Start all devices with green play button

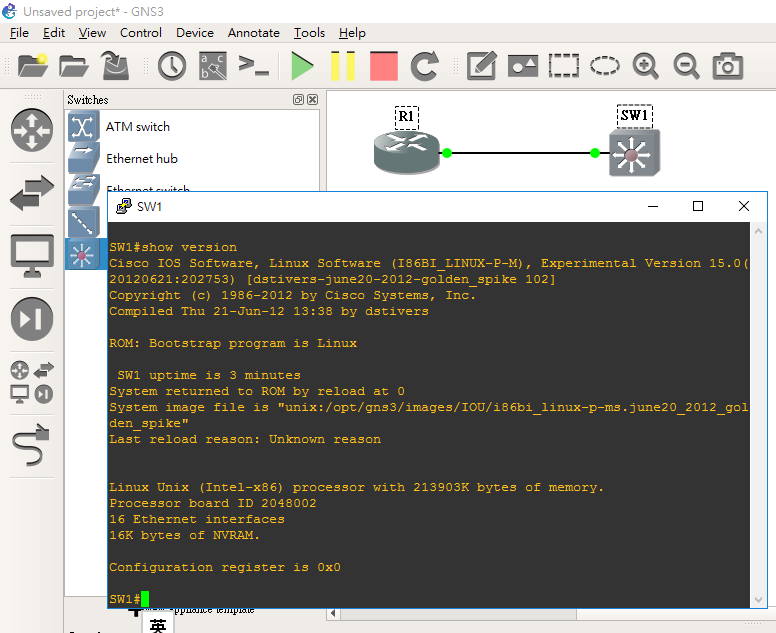coord(302,65)
